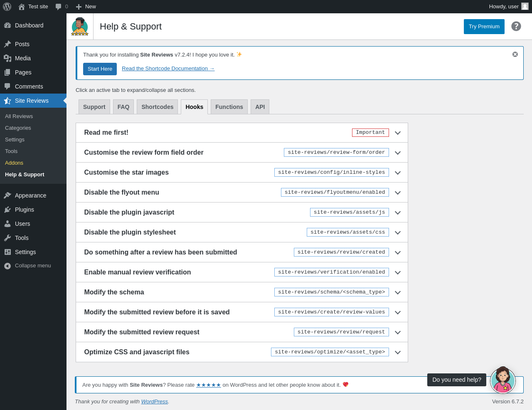Screen dimensions: 532x410
Task: Expand Modify submitted review before saved section
Action: click(x=242, y=312)
